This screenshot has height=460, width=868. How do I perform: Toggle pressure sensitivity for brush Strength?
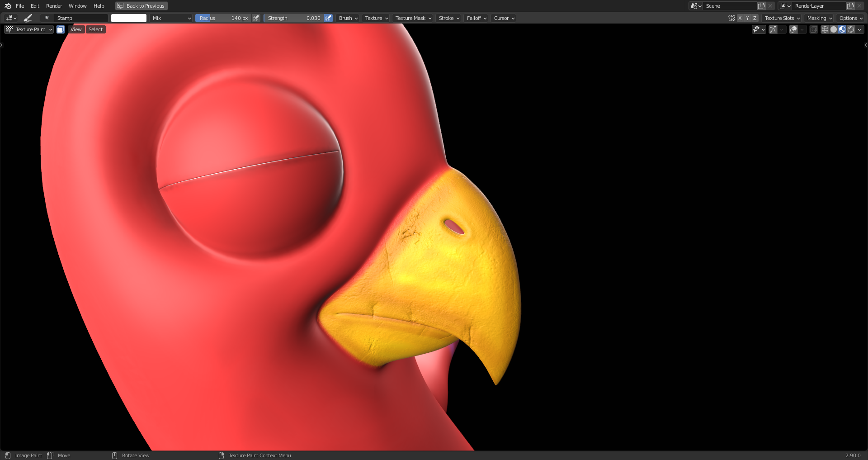328,18
